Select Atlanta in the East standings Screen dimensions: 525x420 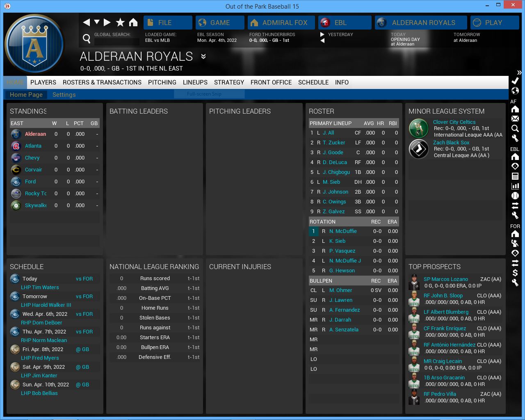click(x=33, y=146)
